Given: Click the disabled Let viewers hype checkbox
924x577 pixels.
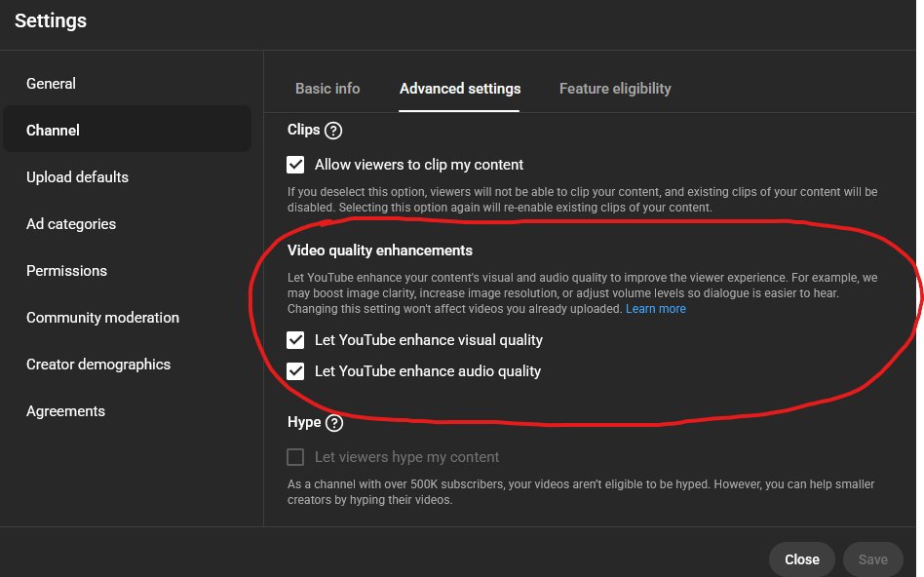Looking at the screenshot, I should (295, 457).
